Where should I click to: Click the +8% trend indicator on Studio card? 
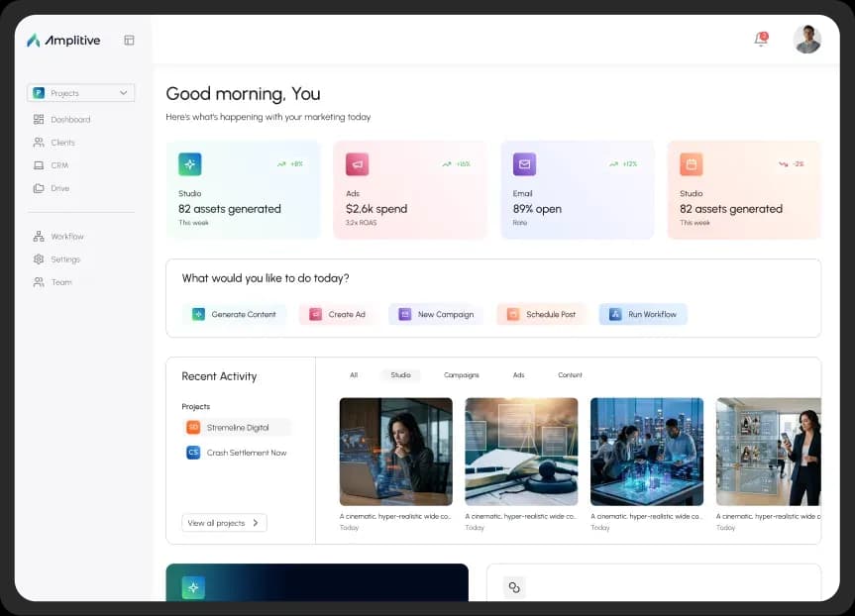click(x=290, y=163)
